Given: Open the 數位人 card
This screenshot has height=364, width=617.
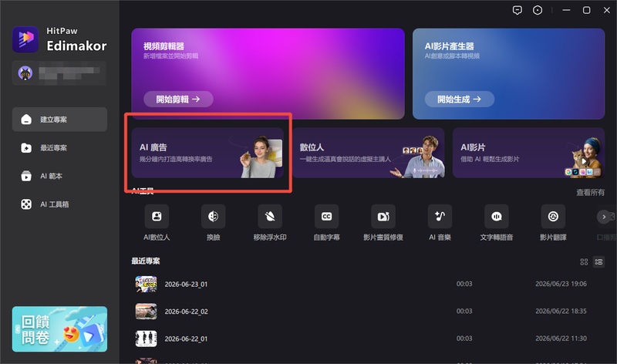Looking at the screenshot, I should [369, 153].
